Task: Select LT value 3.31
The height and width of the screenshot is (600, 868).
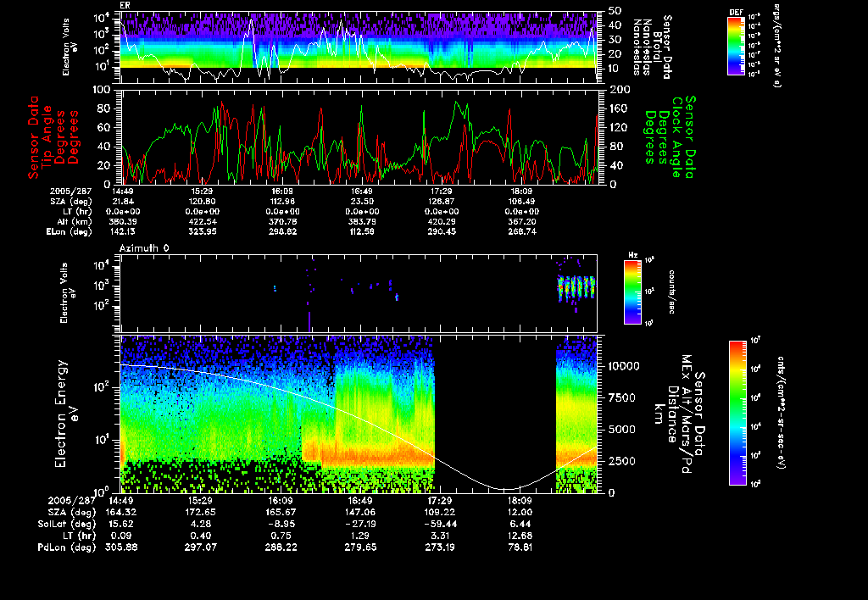Action: click(x=440, y=536)
